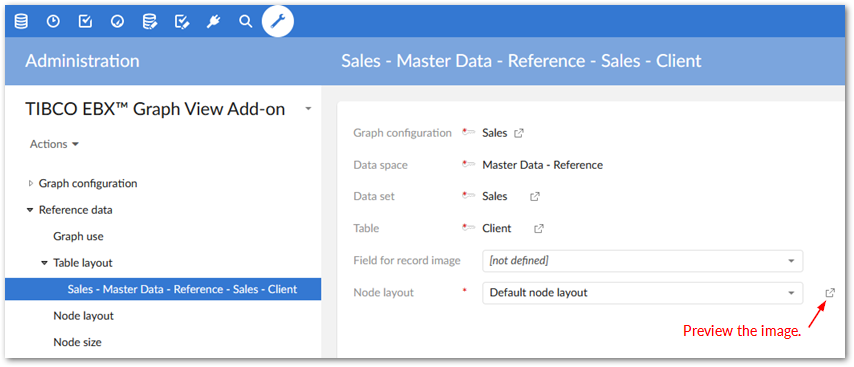Open the Sales data set external link icon
This screenshot has height=367, width=854.
(535, 197)
